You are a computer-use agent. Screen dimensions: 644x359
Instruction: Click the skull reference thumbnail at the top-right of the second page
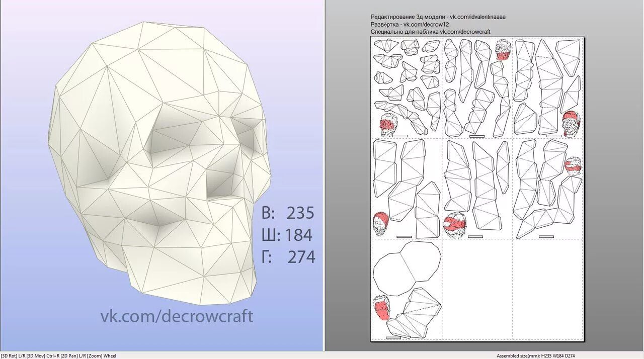503,51
